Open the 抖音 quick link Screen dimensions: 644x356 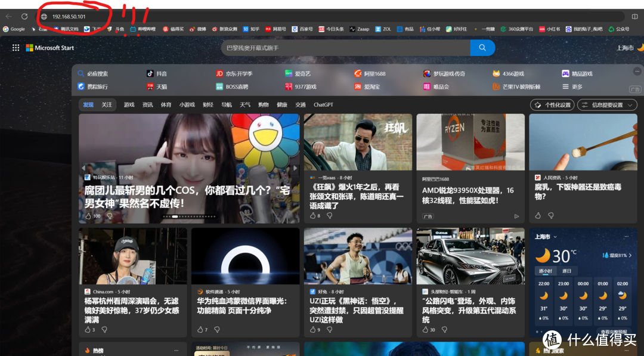coord(158,73)
